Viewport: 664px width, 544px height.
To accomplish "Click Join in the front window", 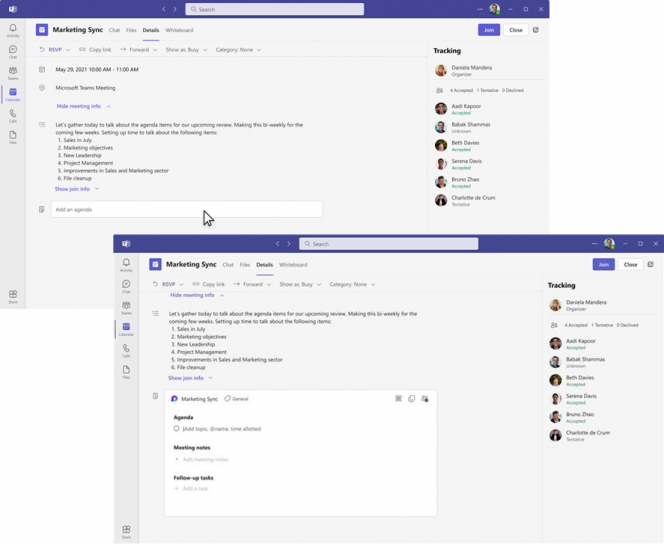I will (x=603, y=264).
